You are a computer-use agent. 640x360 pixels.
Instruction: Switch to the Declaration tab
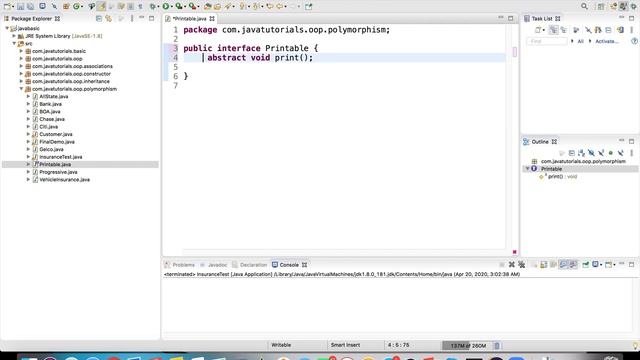250,265
